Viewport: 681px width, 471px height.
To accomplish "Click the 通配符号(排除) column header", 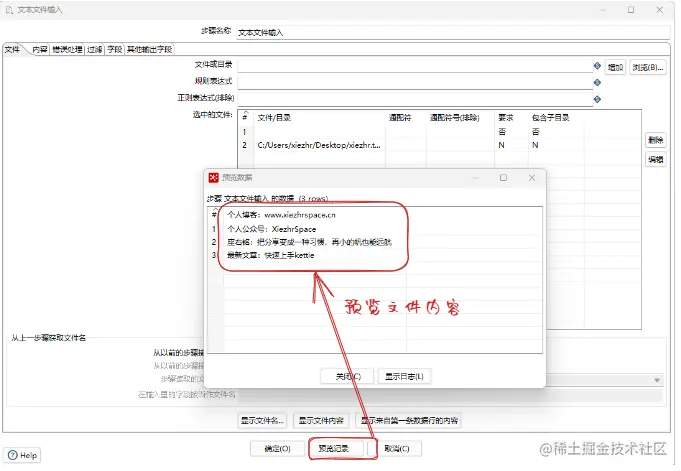I will tap(458, 118).
